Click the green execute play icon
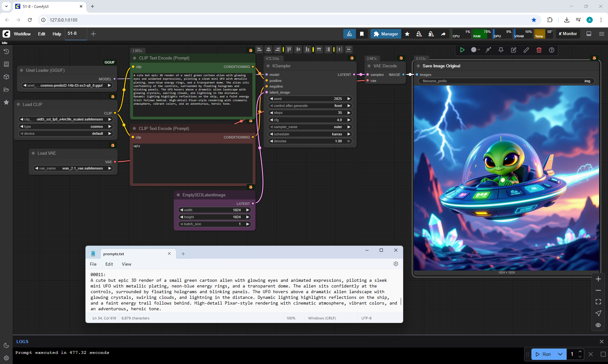Viewport: 608px width, 364px height. [462, 50]
